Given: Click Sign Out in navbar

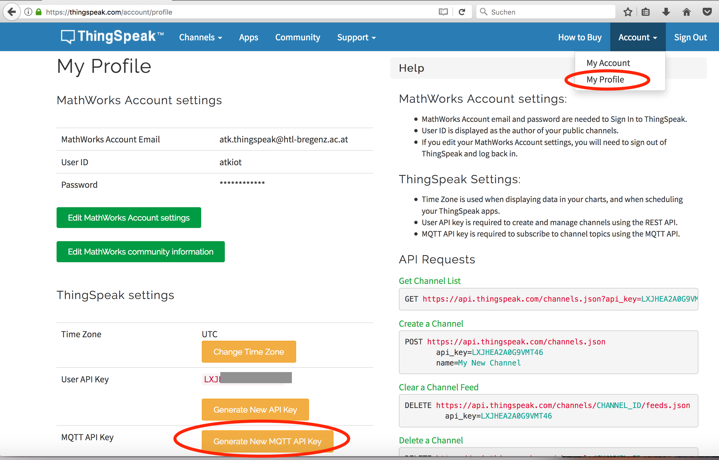Looking at the screenshot, I should coord(690,37).
